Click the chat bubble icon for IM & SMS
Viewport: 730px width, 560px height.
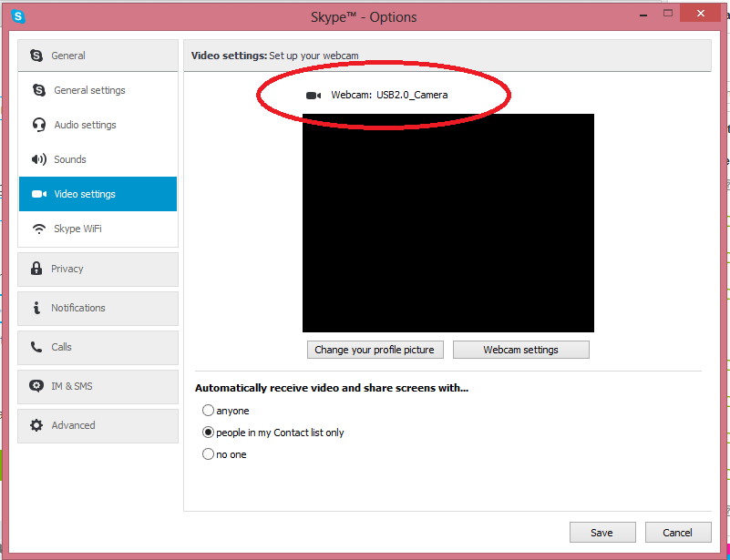pos(38,386)
